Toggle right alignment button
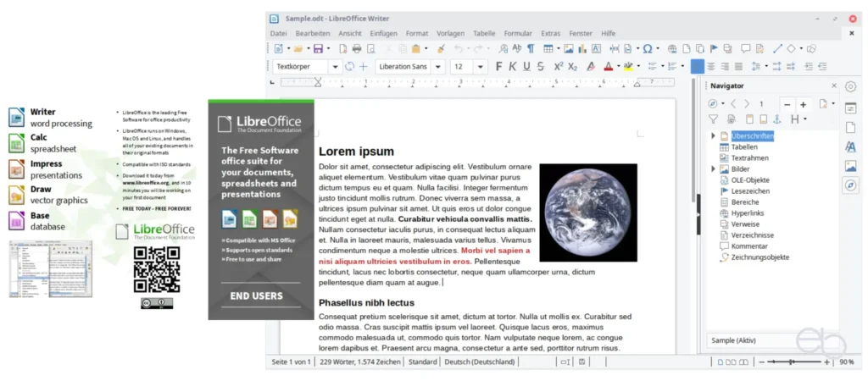This screenshot has height=381, width=868. point(725,66)
